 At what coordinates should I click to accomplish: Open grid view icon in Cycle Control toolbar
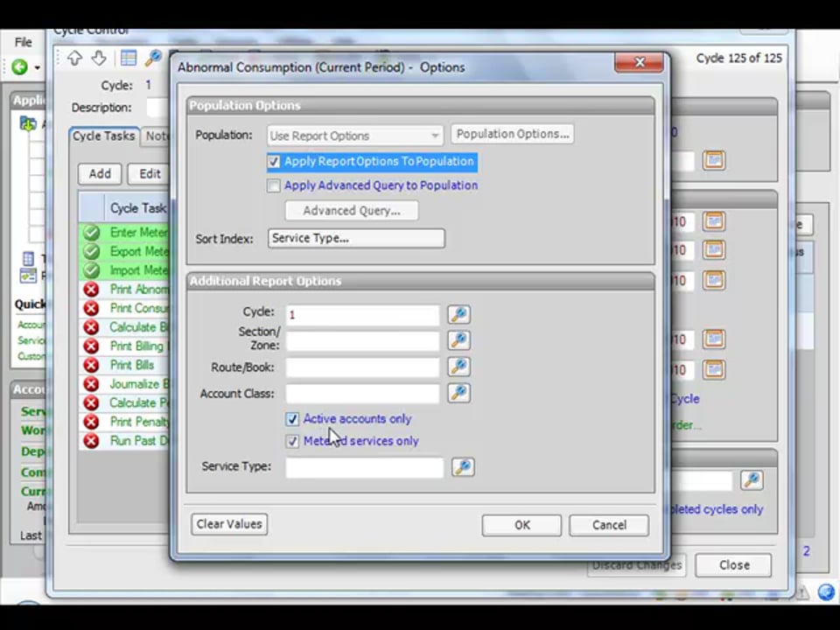point(129,58)
